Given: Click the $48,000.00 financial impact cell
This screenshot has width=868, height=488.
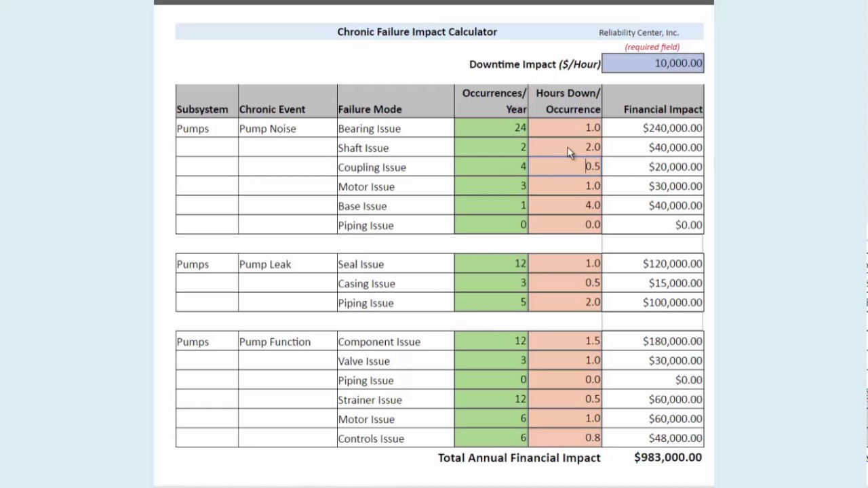Looking at the screenshot, I should [x=652, y=438].
